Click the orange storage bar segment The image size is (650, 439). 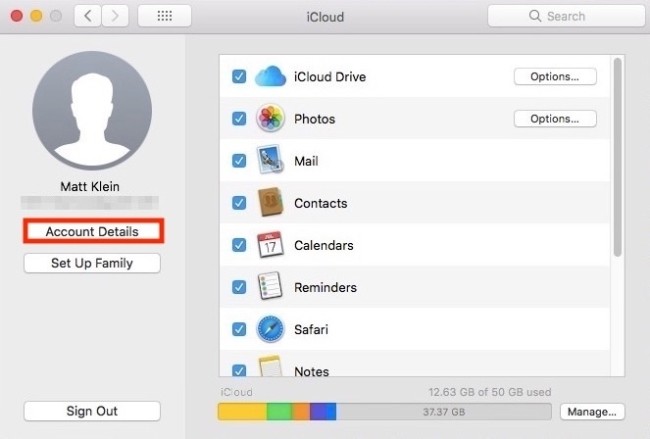tap(301, 412)
